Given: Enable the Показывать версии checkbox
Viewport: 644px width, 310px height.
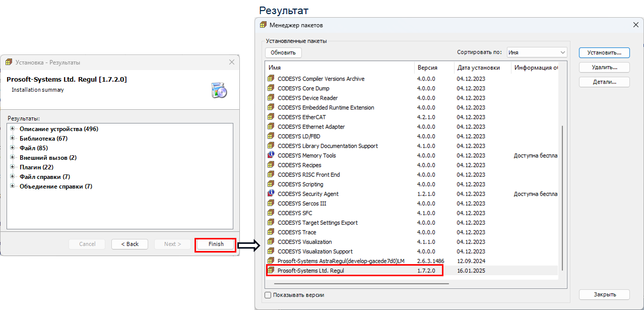Looking at the screenshot, I should (x=268, y=295).
